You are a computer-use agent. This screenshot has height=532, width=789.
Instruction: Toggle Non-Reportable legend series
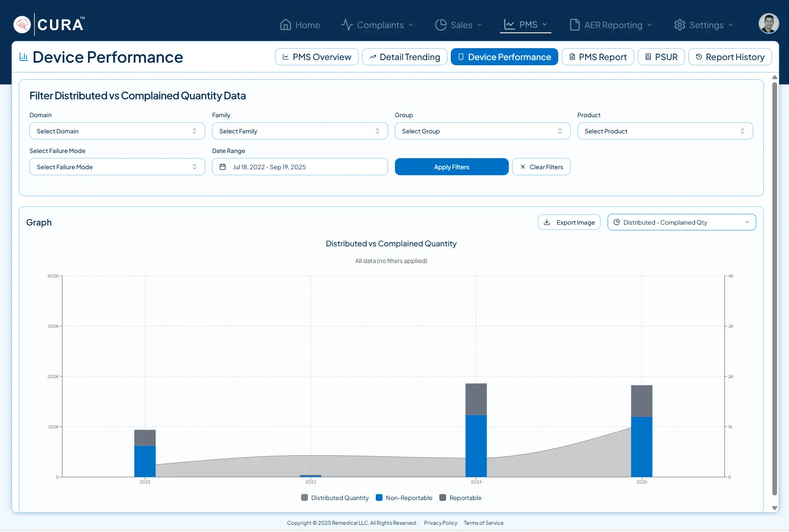(404, 498)
